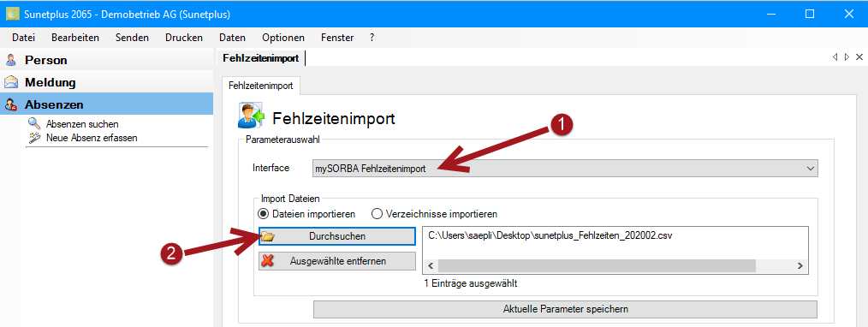Click the Fehlzeitenimport header icon
This screenshot has height=327, width=868.
click(252, 116)
